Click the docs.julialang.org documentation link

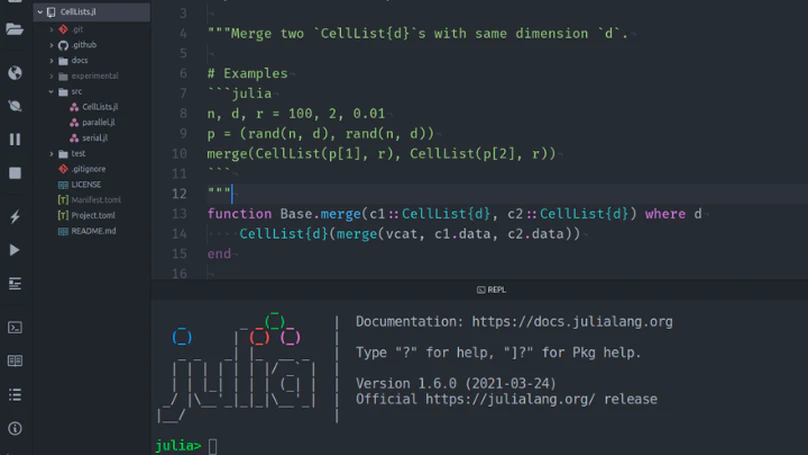pos(572,322)
